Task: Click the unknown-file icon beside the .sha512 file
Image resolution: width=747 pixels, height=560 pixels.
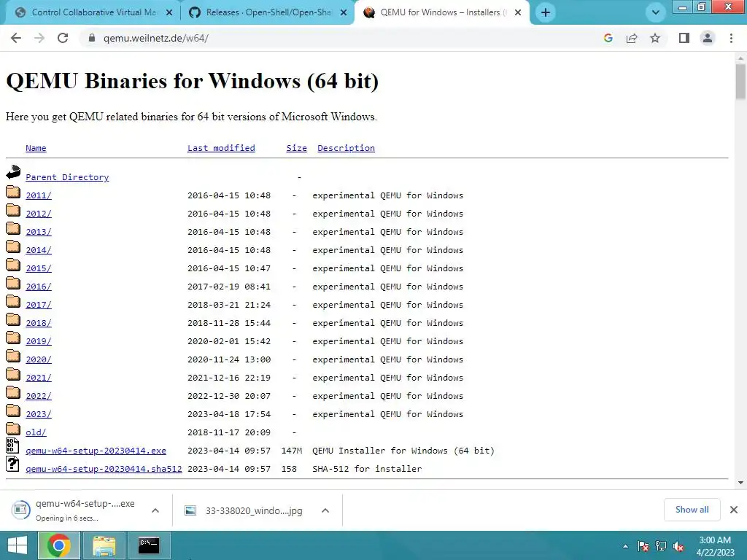Action: click(12, 464)
